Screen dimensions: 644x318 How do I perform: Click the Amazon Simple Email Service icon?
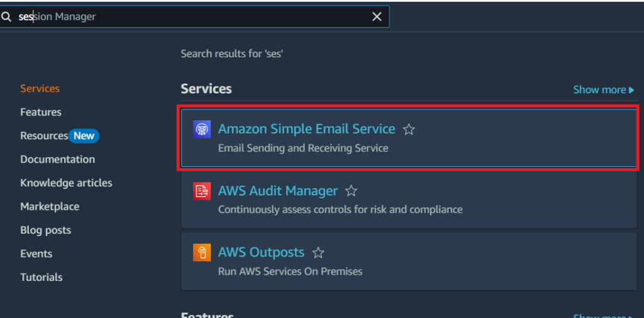coord(202,129)
